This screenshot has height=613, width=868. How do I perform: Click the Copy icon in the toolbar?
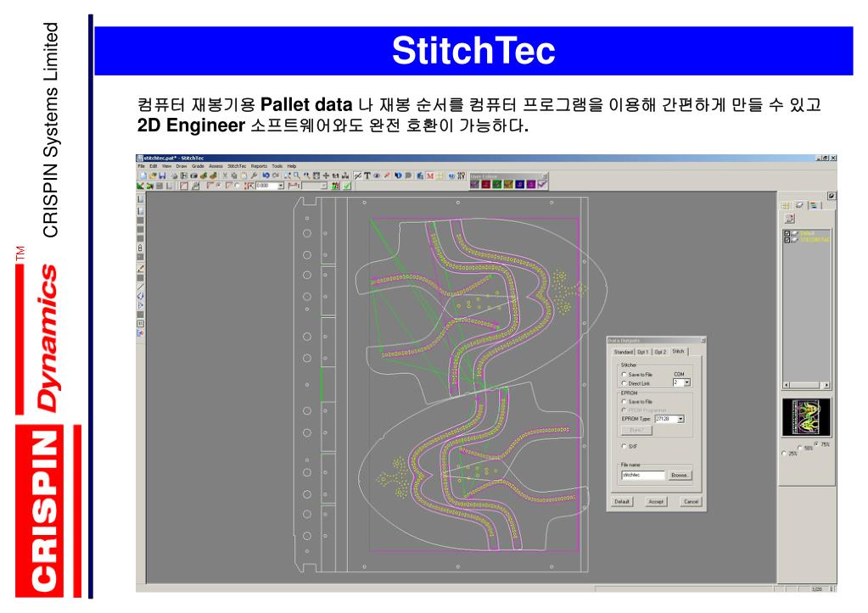coord(234,176)
